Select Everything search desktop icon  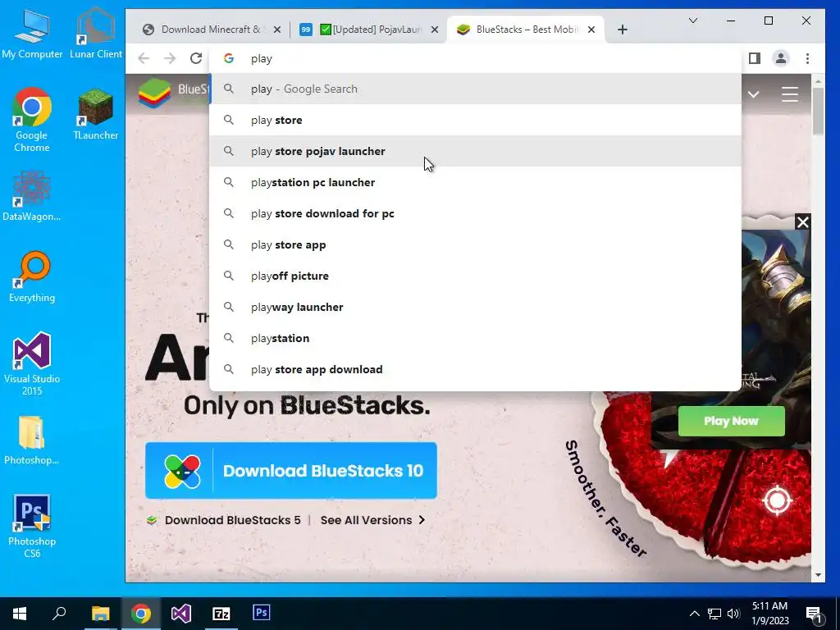pyautogui.click(x=32, y=277)
